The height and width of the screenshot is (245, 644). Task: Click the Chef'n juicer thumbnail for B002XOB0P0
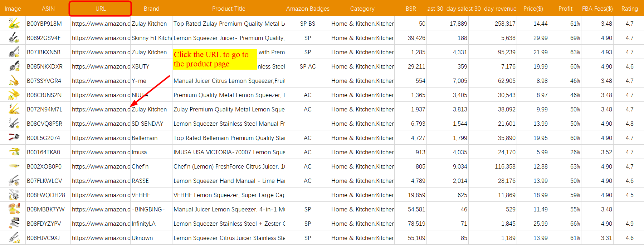pos(14,166)
